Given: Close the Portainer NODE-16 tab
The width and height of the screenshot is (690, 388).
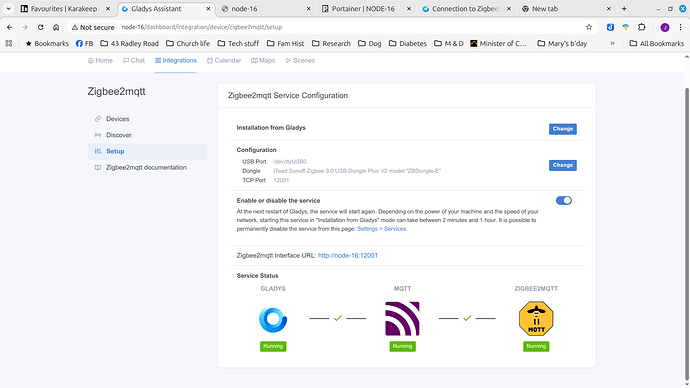Looking at the screenshot, I should pyautogui.click(x=409, y=9).
